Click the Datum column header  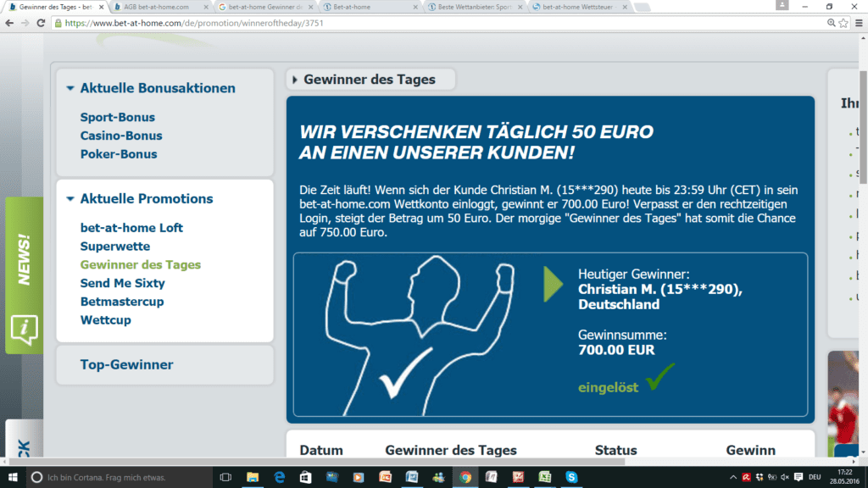(321, 451)
